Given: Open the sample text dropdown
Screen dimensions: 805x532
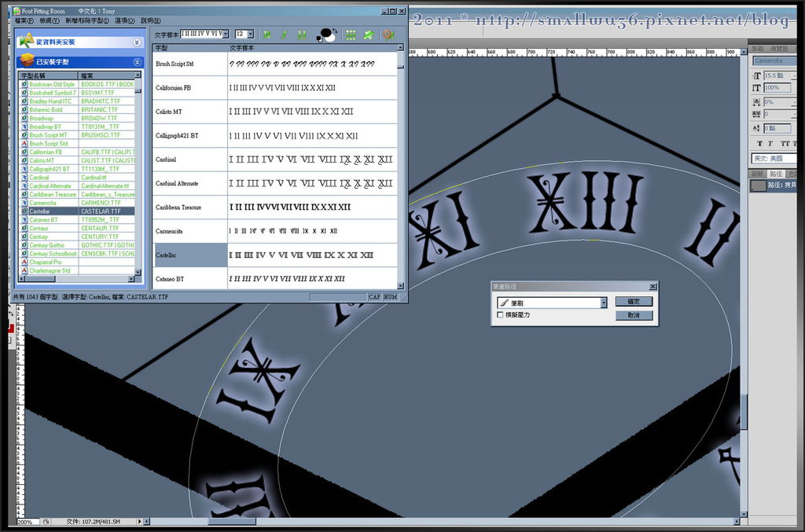Looking at the screenshot, I should point(226,35).
